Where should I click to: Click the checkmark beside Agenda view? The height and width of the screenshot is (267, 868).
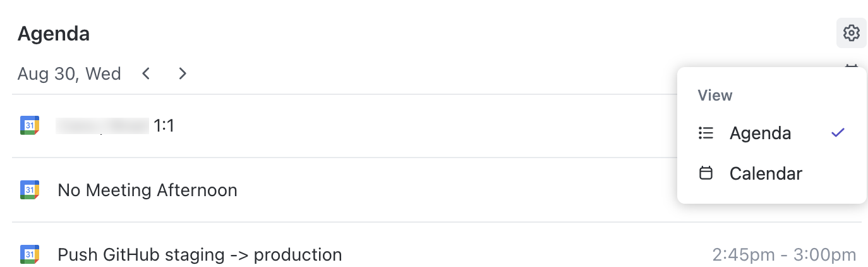click(838, 133)
